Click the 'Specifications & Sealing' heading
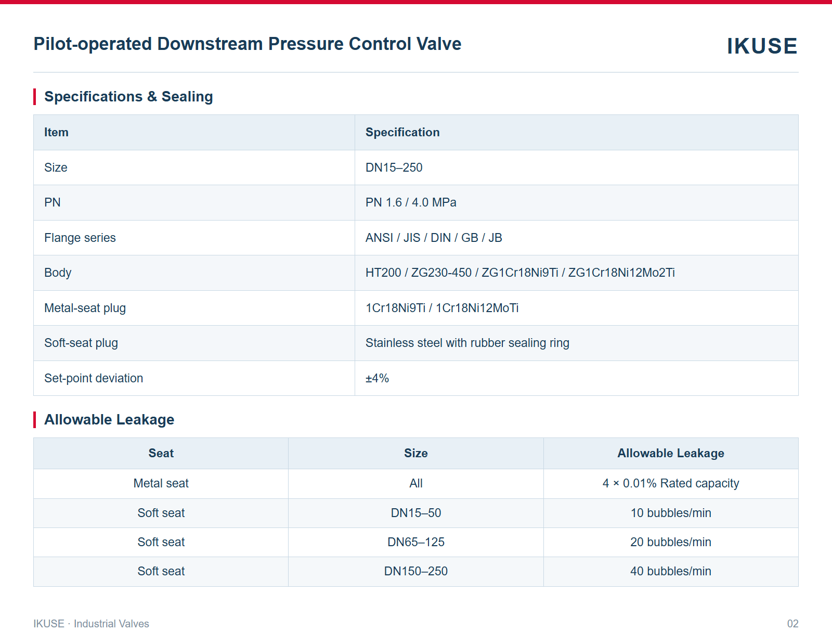This screenshot has height=644, width=832. pos(128,97)
